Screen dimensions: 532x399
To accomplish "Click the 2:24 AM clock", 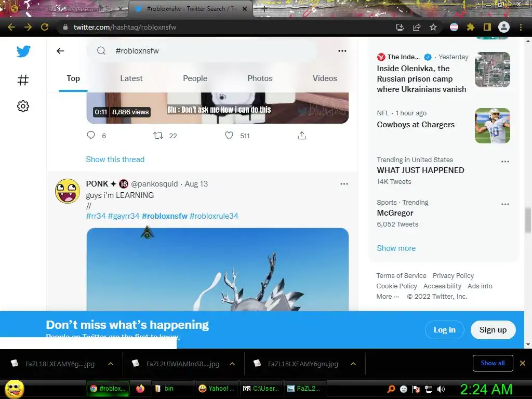I will (x=486, y=390).
